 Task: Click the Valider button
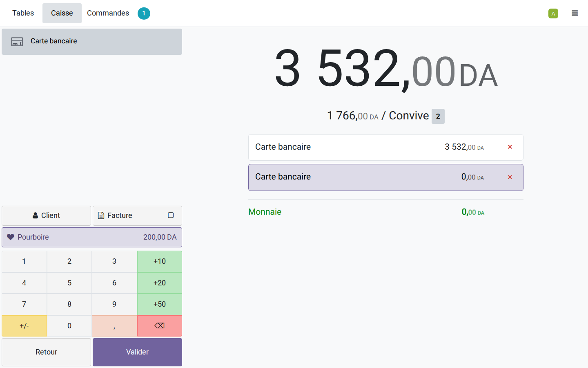coord(137,352)
